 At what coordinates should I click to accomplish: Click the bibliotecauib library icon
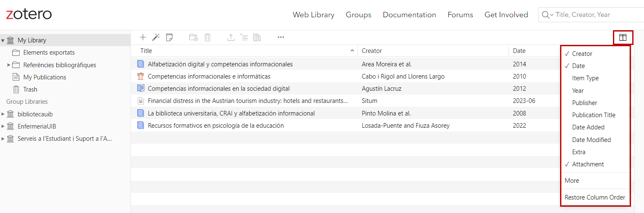pyautogui.click(x=10, y=114)
